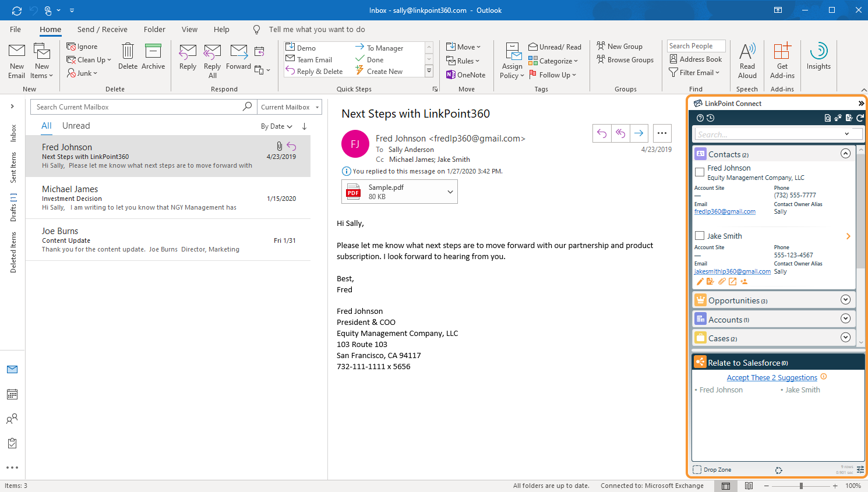
Task: Open Follow Up dropdown
Action: coord(552,75)
